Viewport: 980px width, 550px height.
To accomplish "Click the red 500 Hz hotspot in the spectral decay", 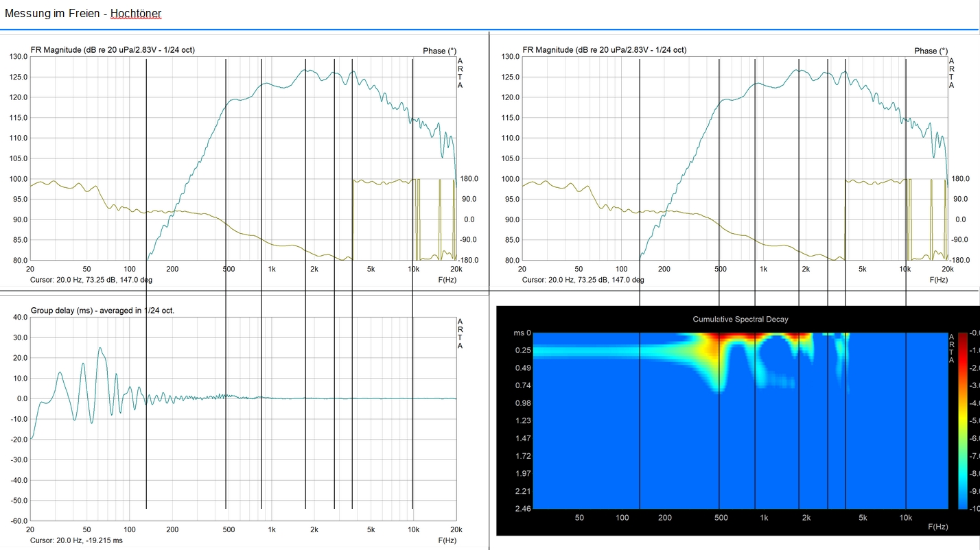I will coord(720,339).
